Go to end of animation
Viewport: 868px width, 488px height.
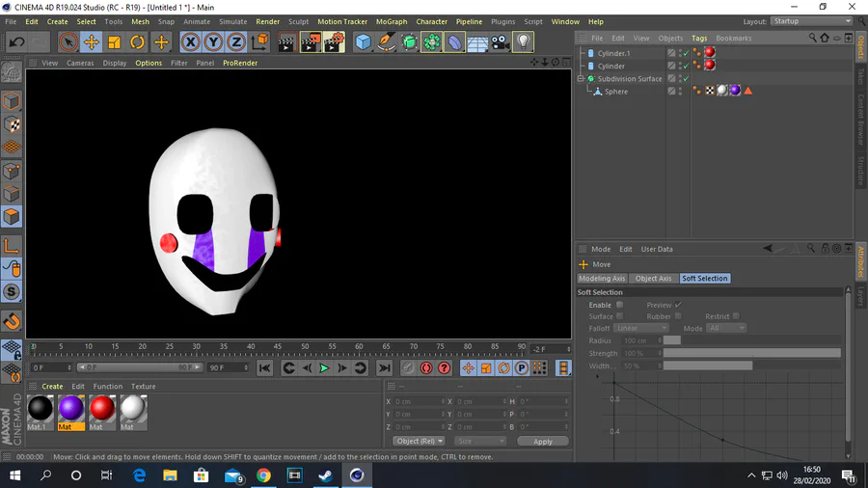click(384, 368)
